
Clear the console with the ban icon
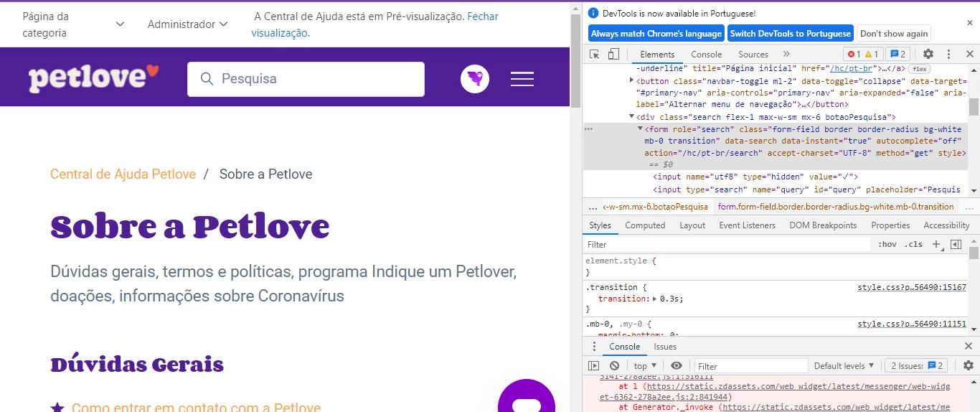click(x=614, y=365)
